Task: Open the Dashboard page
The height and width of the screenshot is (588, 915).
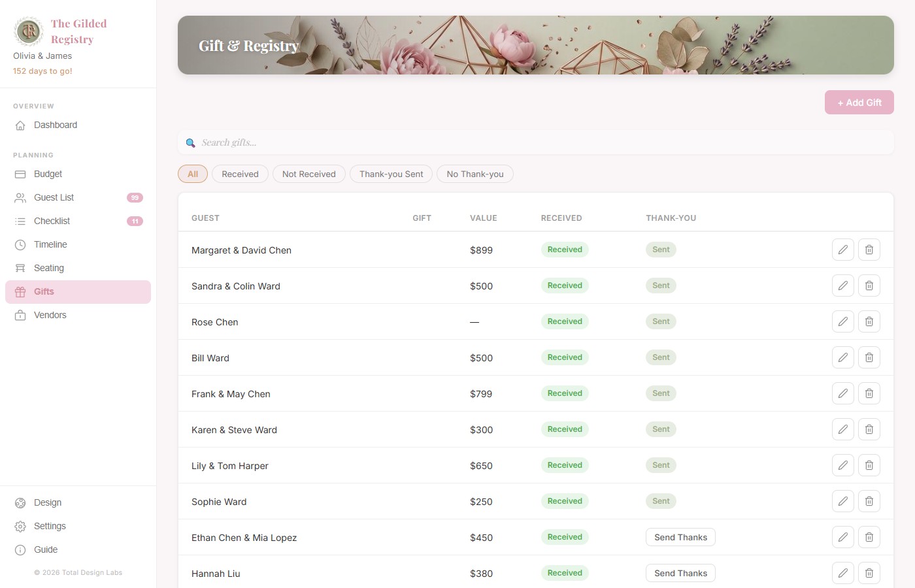Action: point(78,125)
